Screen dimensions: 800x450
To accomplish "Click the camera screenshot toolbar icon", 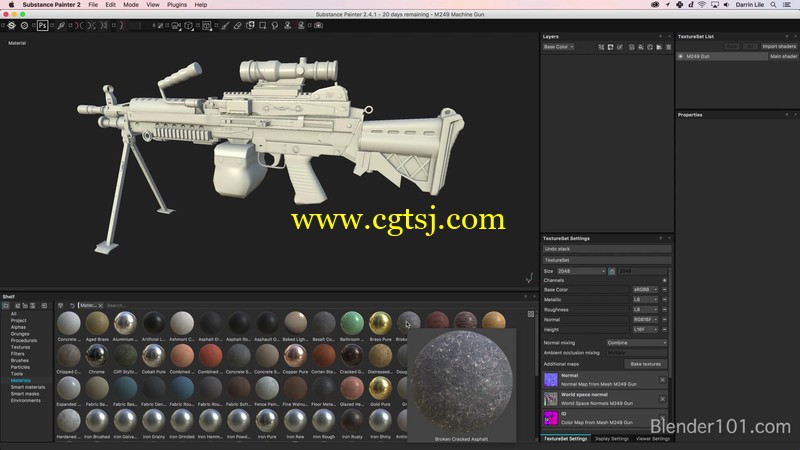I will click(x=318, y=26).
